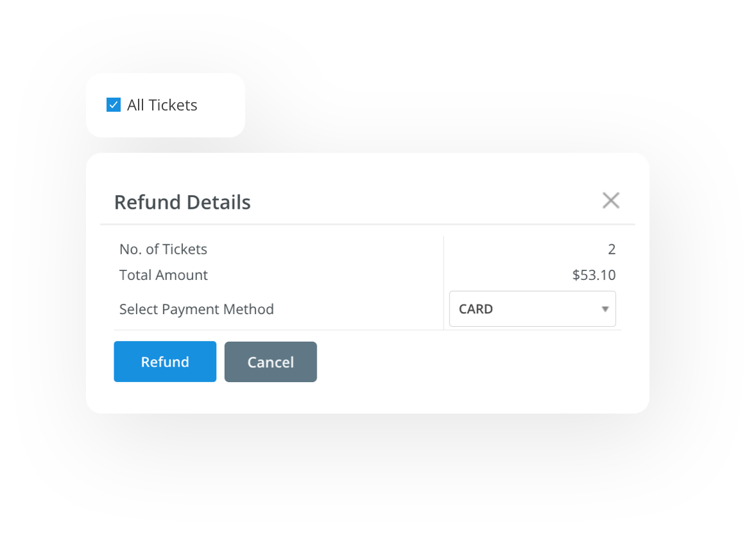Click the X icon beside Refund Details
Viewport: 756px width, 533px height.
pos(611,200)
